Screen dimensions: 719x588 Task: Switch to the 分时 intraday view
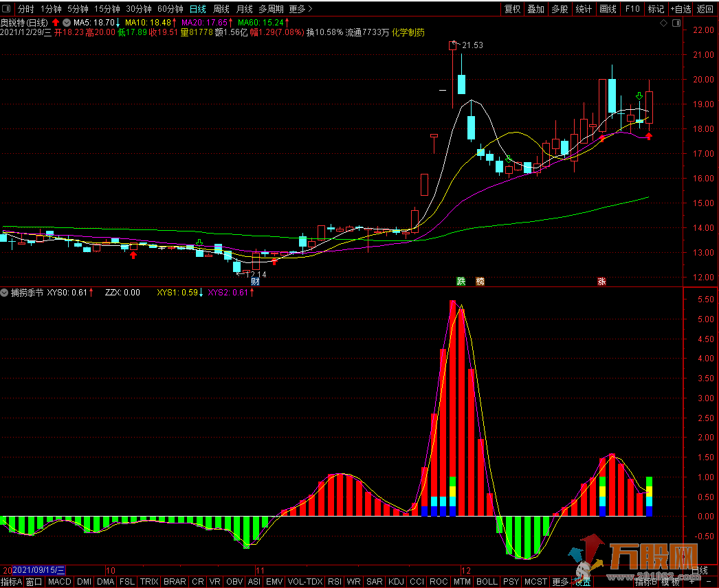pyautogui.click(x=25, y=9)
